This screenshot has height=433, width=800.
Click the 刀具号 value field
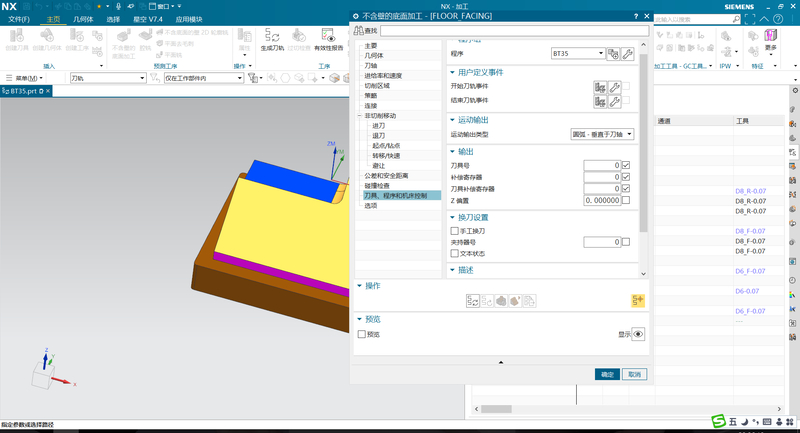602,165
